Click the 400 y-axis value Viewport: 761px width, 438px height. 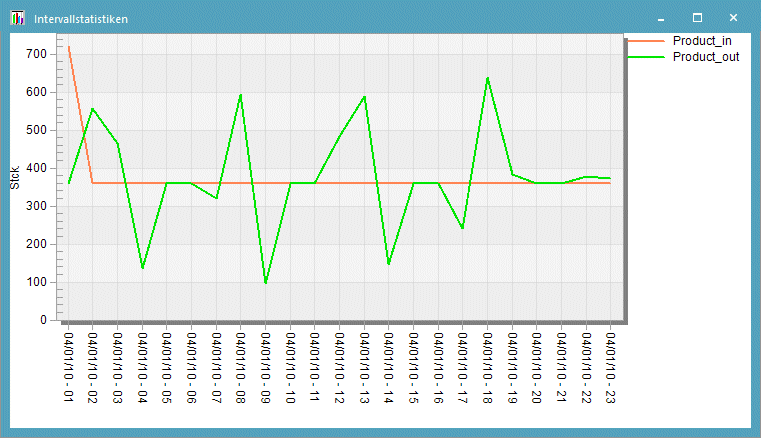[x=36, y=168]
